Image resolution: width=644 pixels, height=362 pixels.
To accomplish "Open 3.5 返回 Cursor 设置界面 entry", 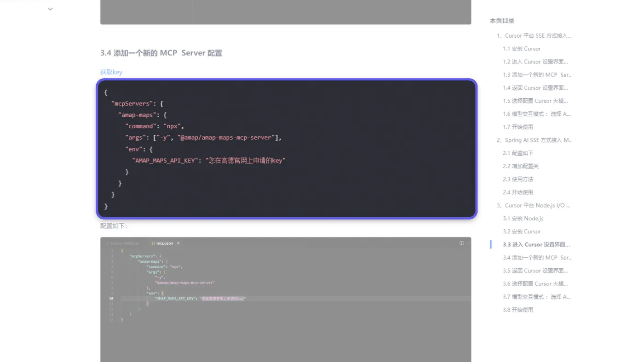I will [535, 271].
